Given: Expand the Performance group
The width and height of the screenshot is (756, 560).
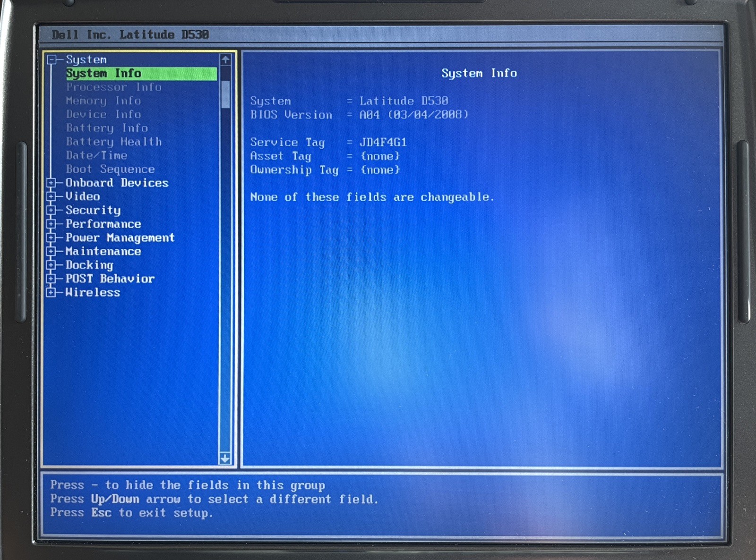Looking at the screenshot, I should click(52, 224).
